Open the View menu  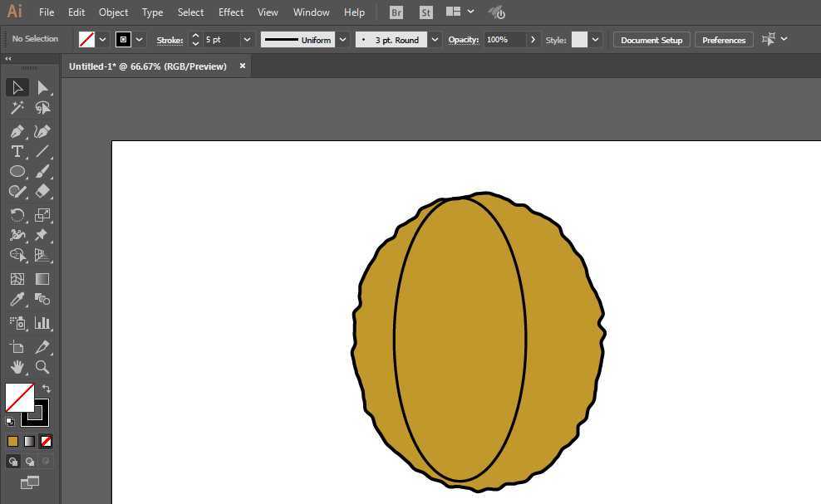pos(268,12)
